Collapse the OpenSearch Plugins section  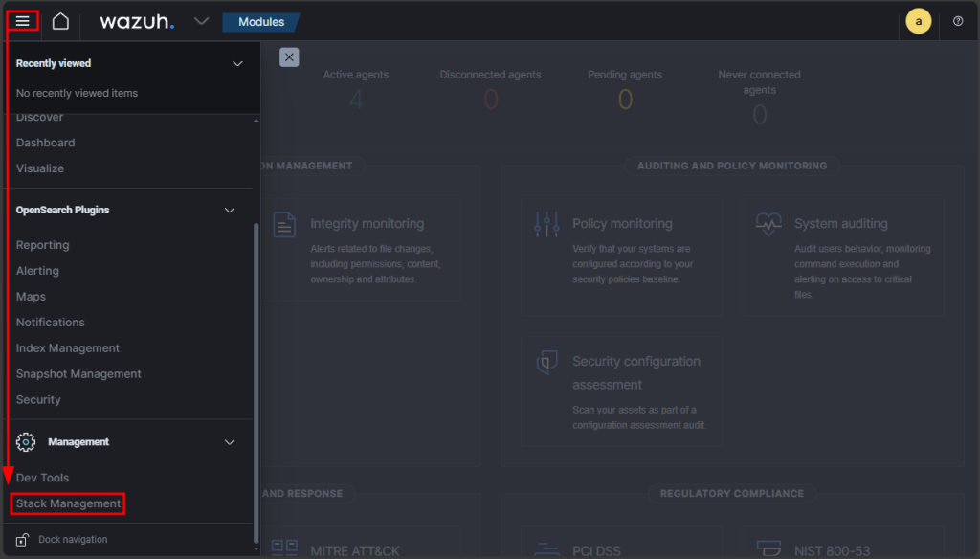click(x=229, y=210)
